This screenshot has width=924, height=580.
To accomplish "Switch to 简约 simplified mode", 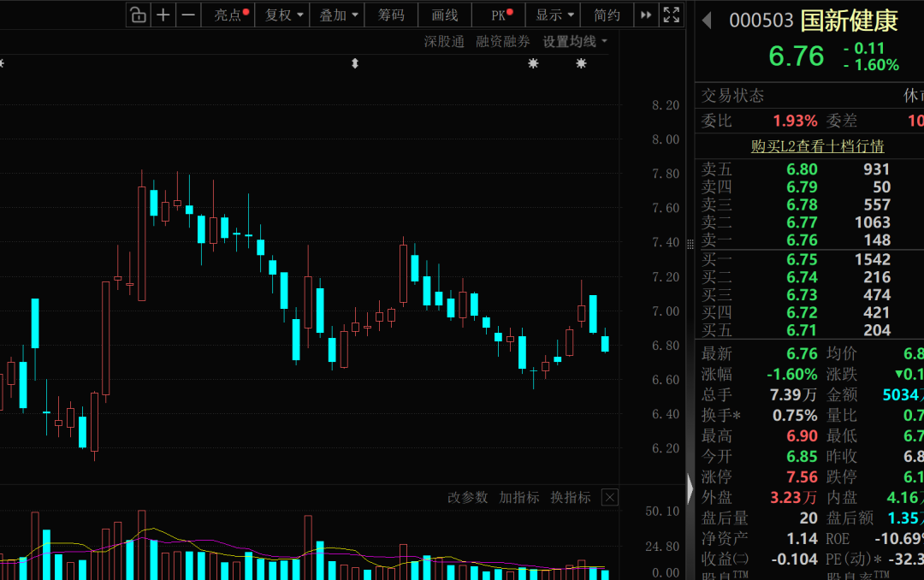I will 607,15.
